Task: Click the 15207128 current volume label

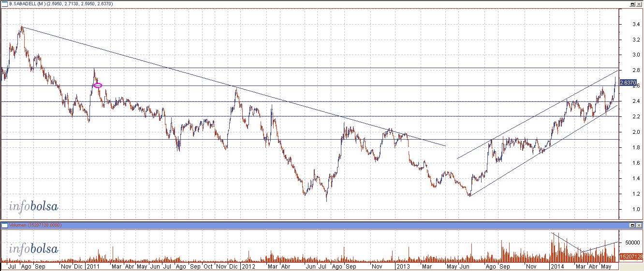Action: tap(631, 257)
